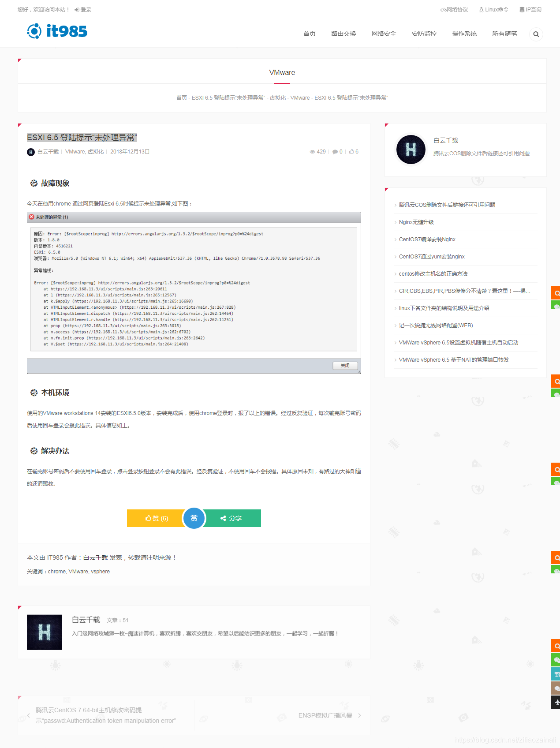Click the black airplane back-to-top icon
The height and width of the screenshot is (748, 560).
pyautogui.click(x=556, y=702)
